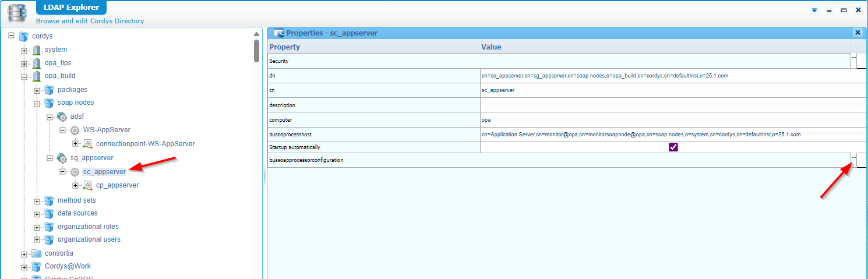
Task: Click the consortia folder icon
Action: [x=37, y=253]
